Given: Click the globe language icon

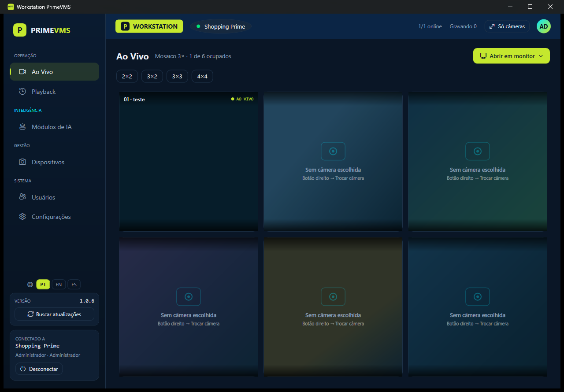Looking at the screenshot, I should [30, 285].
